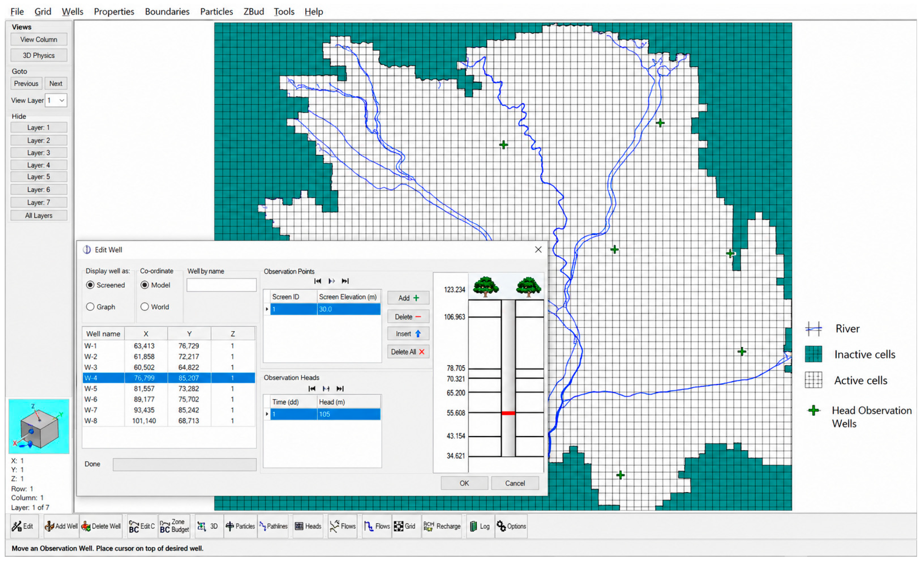Select the Graph display radio button
This screenshot has width=924, height=564.
point(90,307)
